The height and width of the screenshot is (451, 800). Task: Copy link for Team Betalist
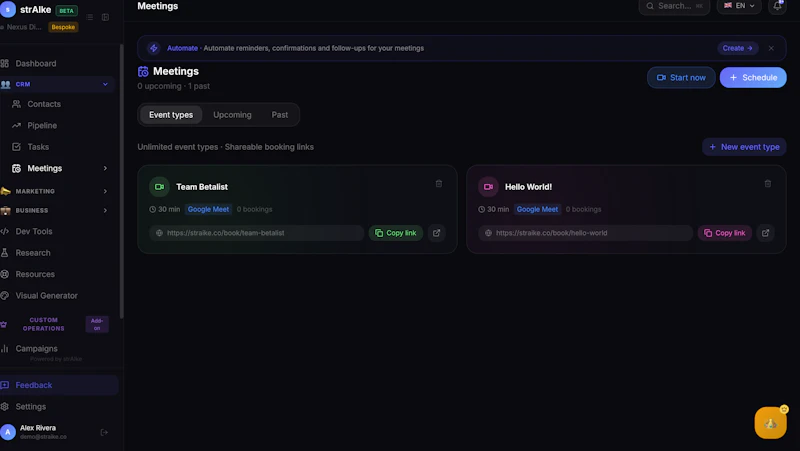(396, 233)
